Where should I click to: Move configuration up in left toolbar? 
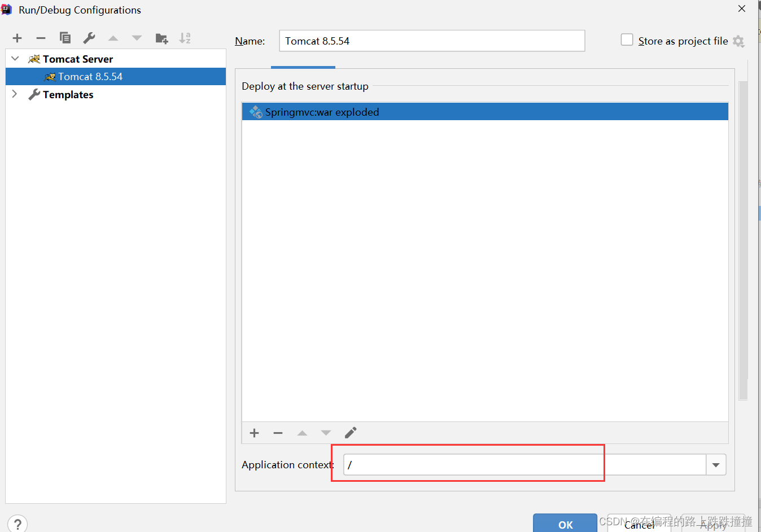click(x=113, y=38)
